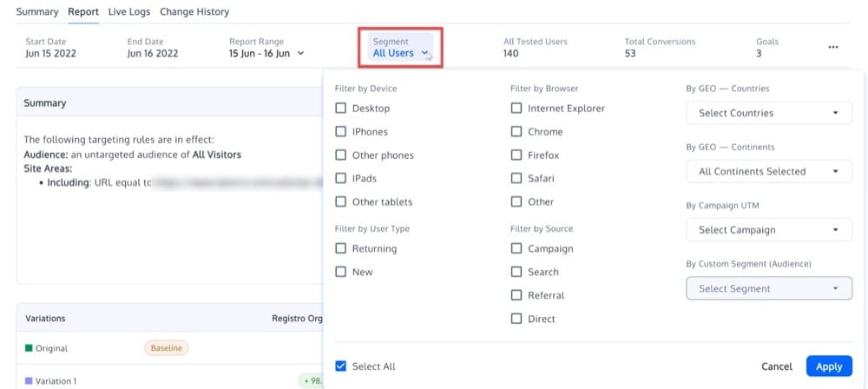Open the Live Logs tab
This screenshot has width=868, height=389.
click(130, 12)
